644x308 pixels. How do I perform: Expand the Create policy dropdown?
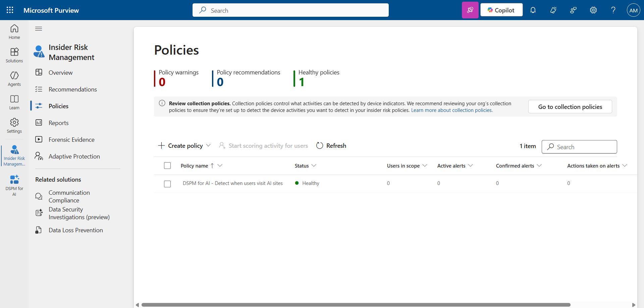[208, 145]
